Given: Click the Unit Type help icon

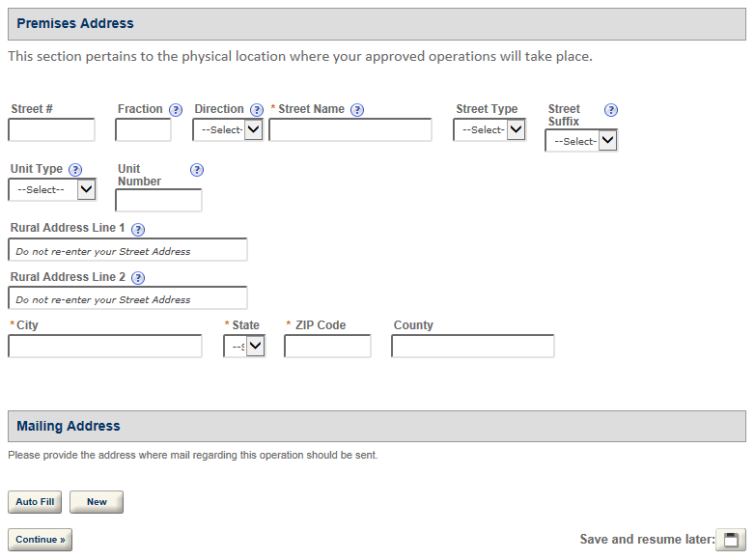Looking at the screenshot, I should (x=75, y=170).
